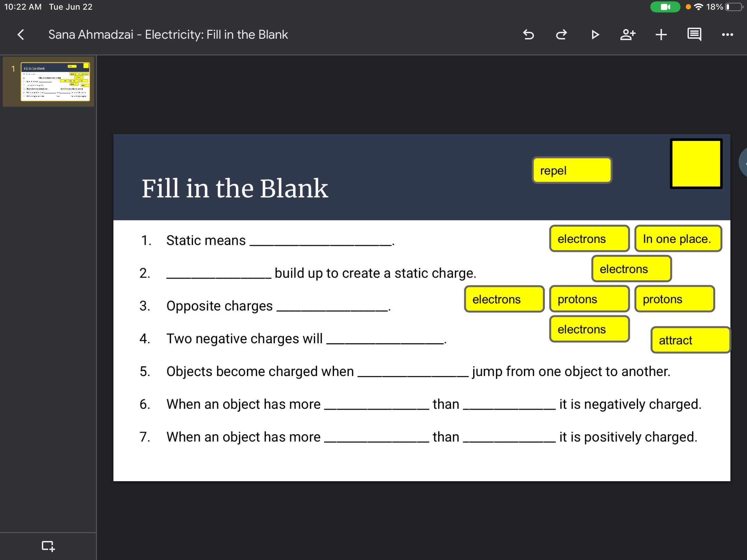Select the yellow square shape
Viewport: 747px width, 560px height.
pyautogui.click(x=696, y=164)
